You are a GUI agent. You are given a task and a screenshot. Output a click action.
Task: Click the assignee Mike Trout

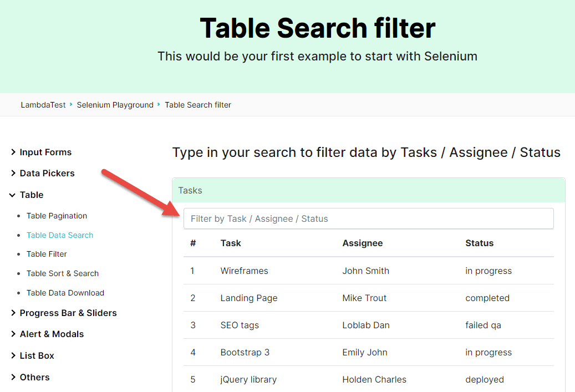coord(364,298)
